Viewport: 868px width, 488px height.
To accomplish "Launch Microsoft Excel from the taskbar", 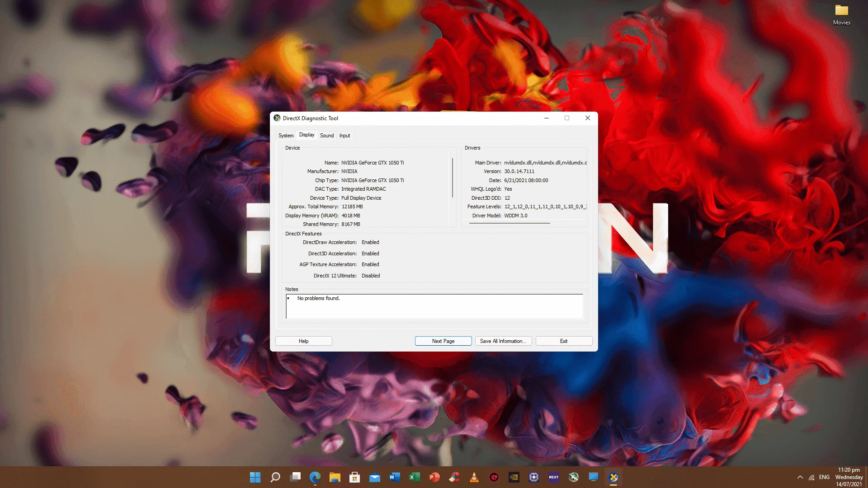I will click(415, 477).
